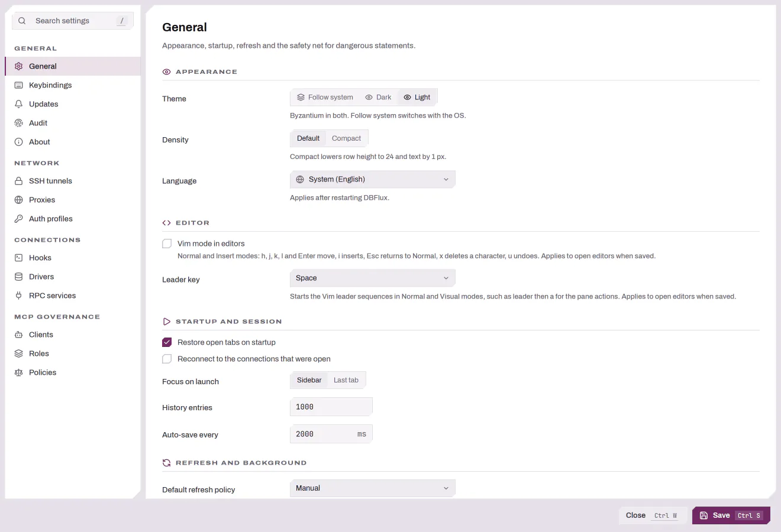Focus the Search settings box

(x=73, y=21)
